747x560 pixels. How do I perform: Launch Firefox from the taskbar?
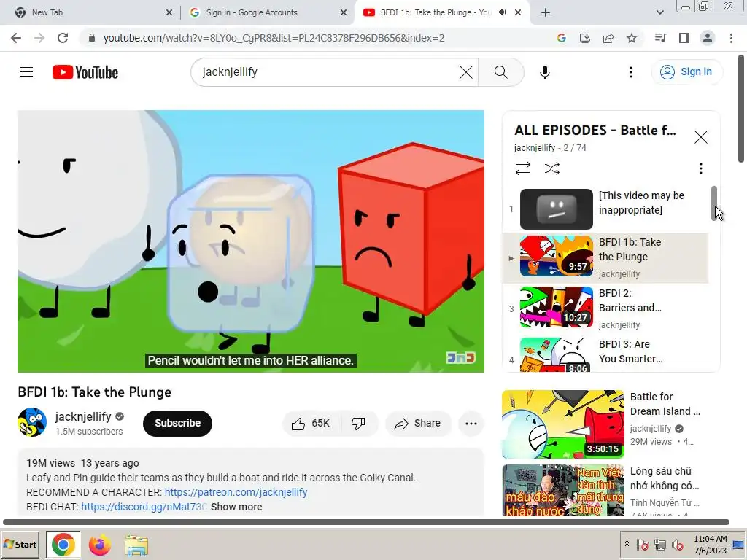click(x=99, y=545)
